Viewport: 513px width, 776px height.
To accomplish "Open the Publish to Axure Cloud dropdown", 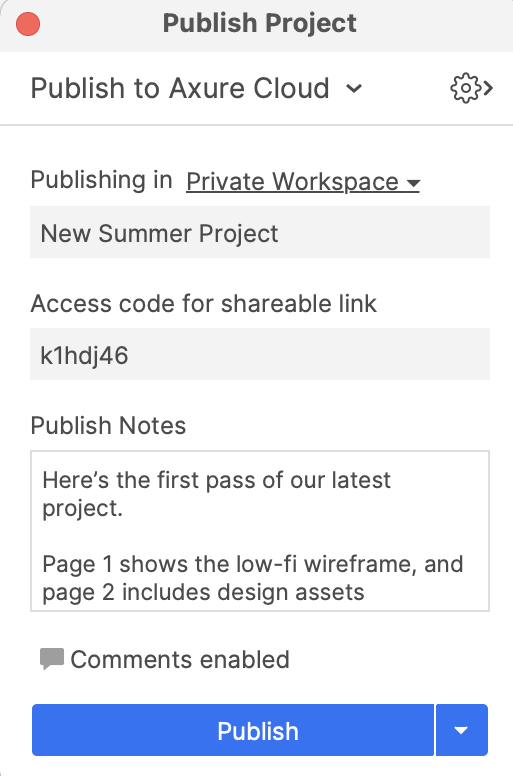I will (196, 89).
